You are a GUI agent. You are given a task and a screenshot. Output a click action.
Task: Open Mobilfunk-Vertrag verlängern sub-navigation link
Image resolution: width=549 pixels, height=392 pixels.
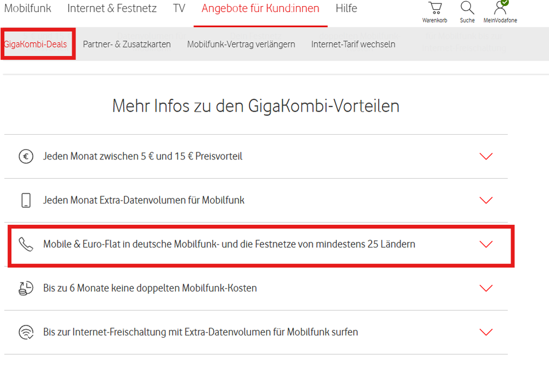click(x=241, y=44)
